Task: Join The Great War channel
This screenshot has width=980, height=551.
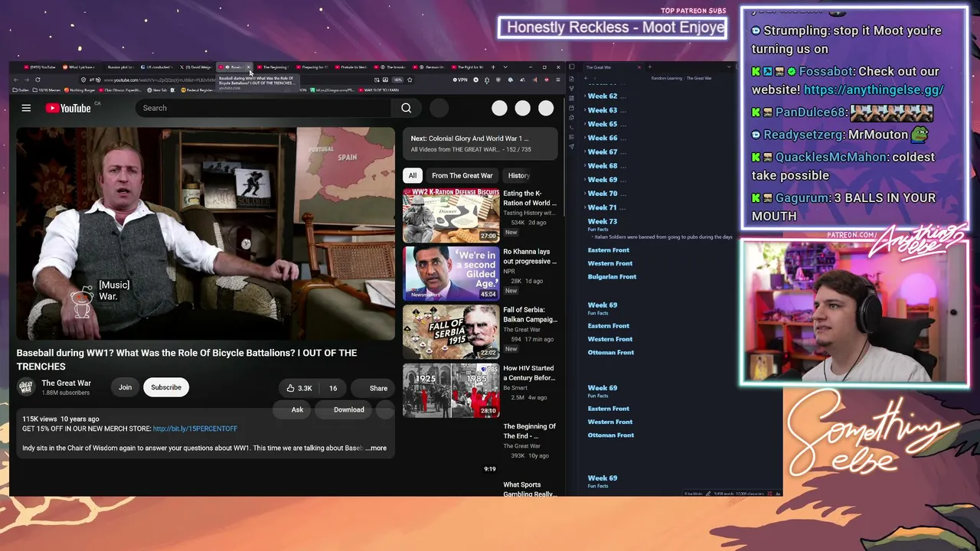Action: (x=125, y=387)
